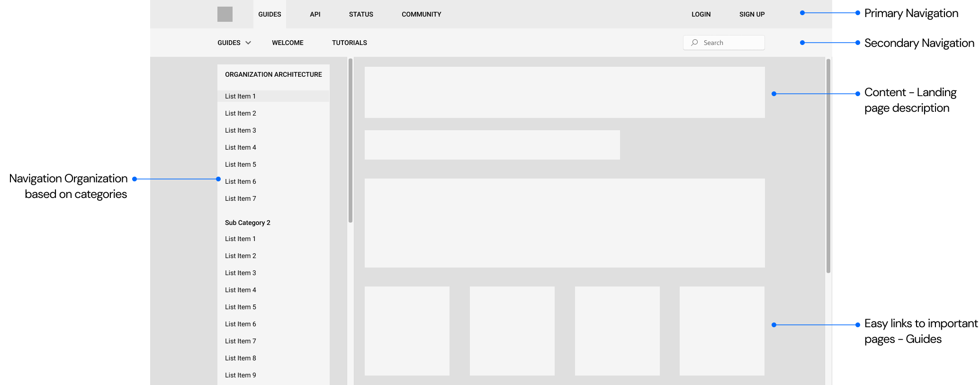Open the STATUS navigation item
The height and width of the screenshot is (385, 980).
pyautogui.click(x=361, y=14)
